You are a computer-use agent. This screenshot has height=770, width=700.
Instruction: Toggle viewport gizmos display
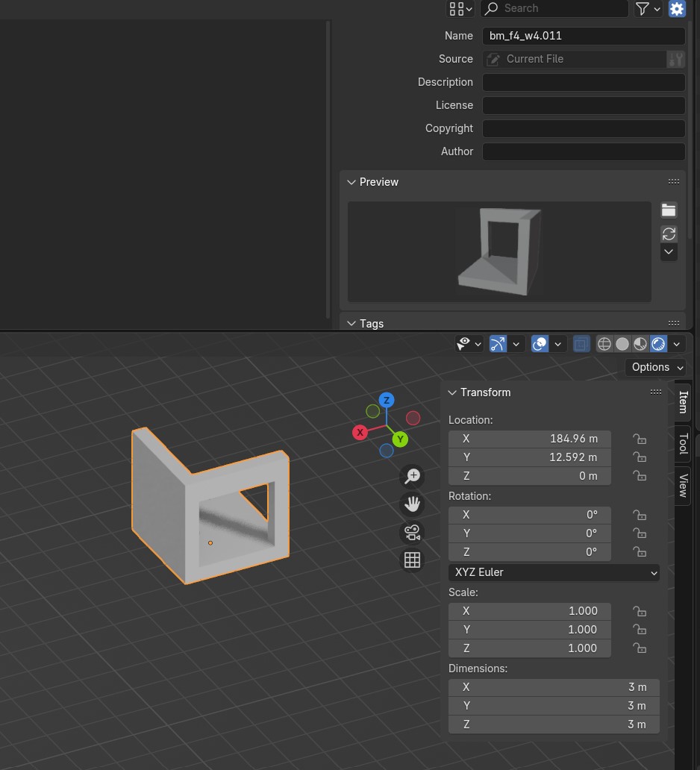tap(498, 344)
